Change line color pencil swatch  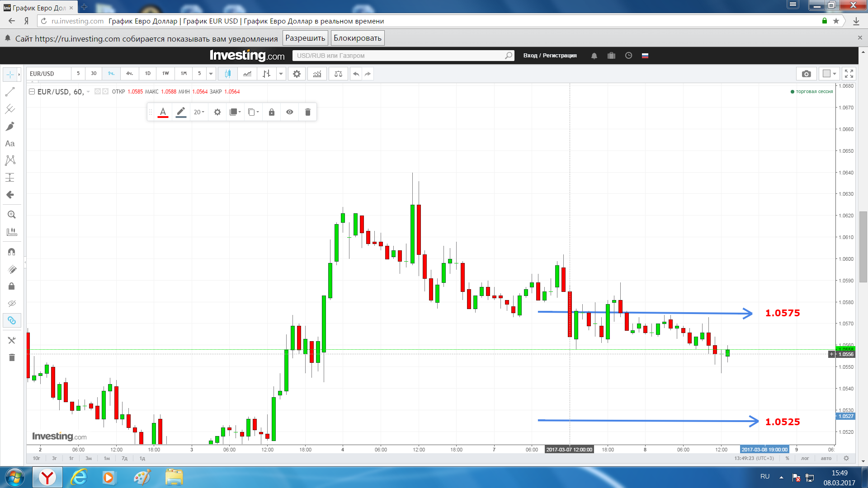[181, 112]
